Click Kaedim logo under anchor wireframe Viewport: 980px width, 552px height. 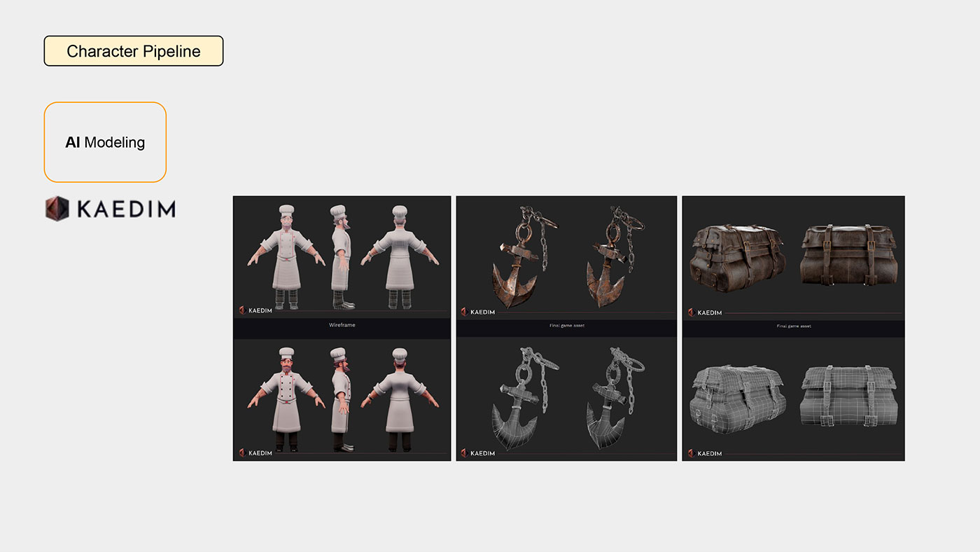(x=478, y=453)
